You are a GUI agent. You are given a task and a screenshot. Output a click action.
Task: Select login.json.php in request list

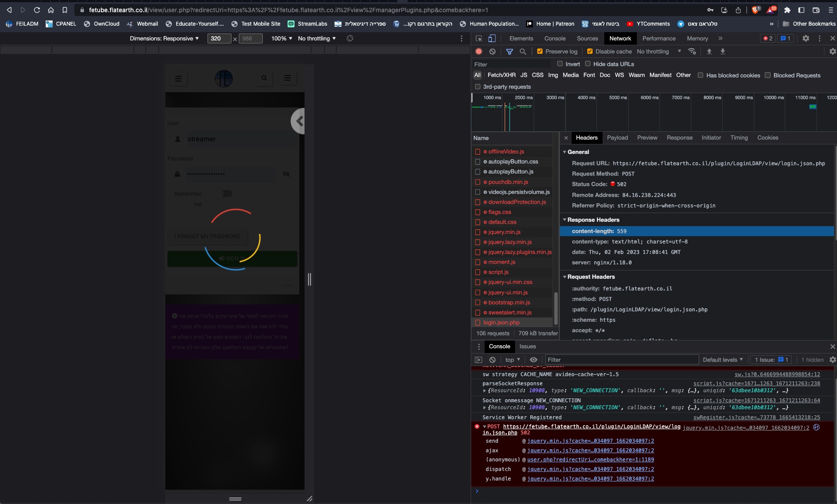[x=512, y=322]
